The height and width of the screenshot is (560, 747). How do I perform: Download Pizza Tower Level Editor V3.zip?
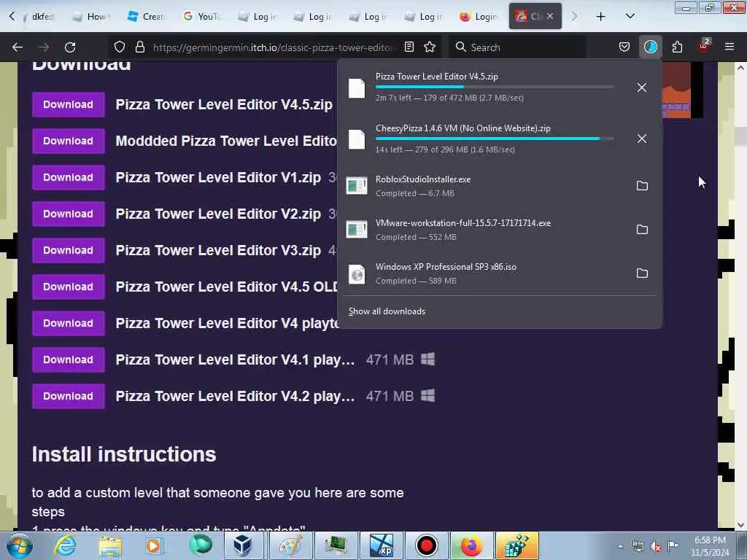(68, 250)
